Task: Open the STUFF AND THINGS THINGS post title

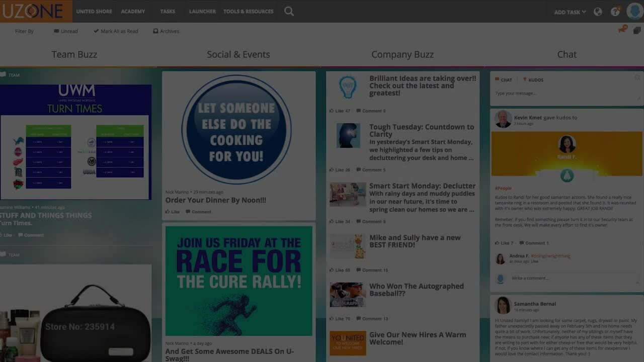Action: click(x=46, y=215)
